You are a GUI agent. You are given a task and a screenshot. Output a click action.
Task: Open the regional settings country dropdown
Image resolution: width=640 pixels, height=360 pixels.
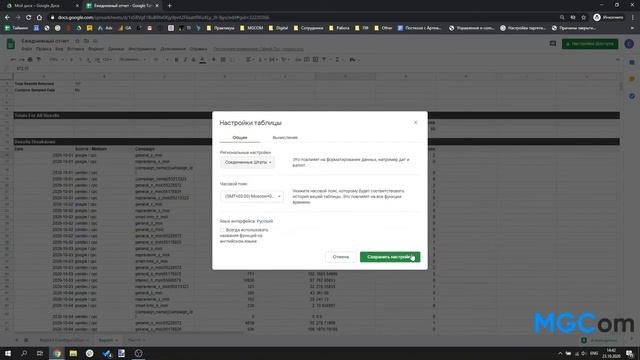(x=247, y=162)
